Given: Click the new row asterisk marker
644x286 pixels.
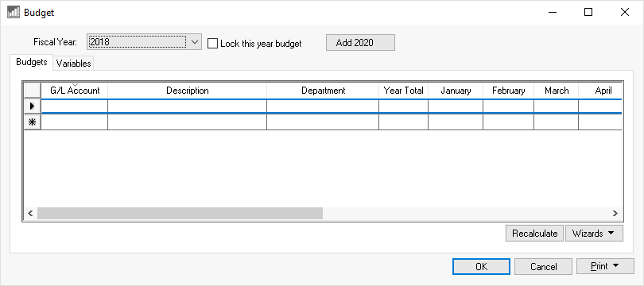Looking at the screenshot, I should click(x=33, y=122).
